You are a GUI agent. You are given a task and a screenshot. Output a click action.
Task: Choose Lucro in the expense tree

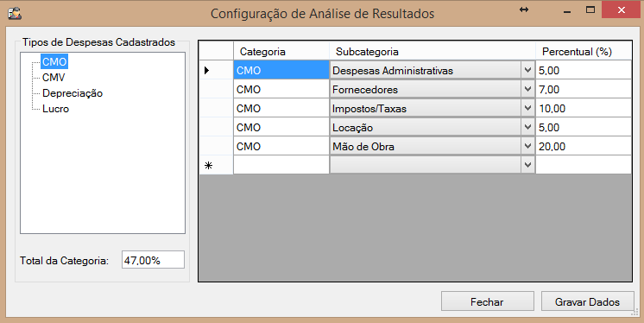55,109
